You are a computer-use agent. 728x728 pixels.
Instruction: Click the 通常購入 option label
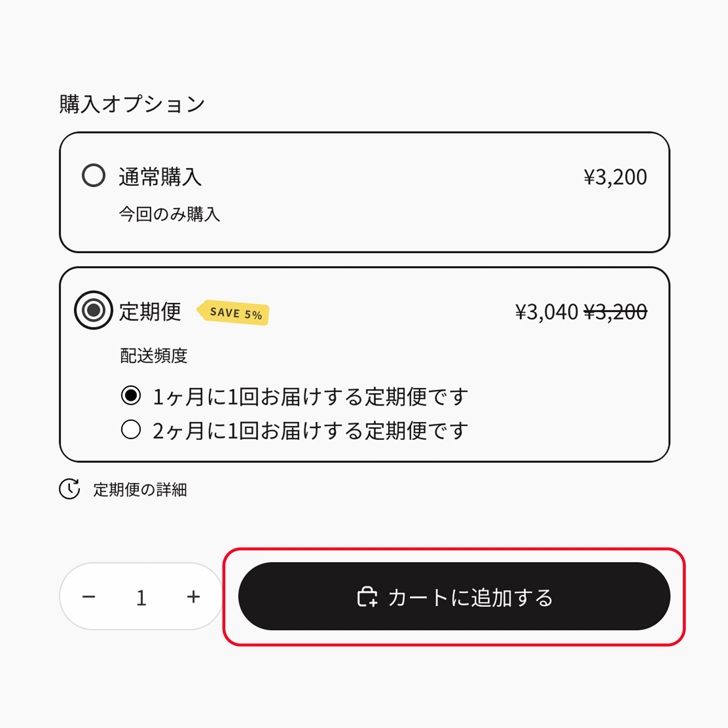(160, 177)
